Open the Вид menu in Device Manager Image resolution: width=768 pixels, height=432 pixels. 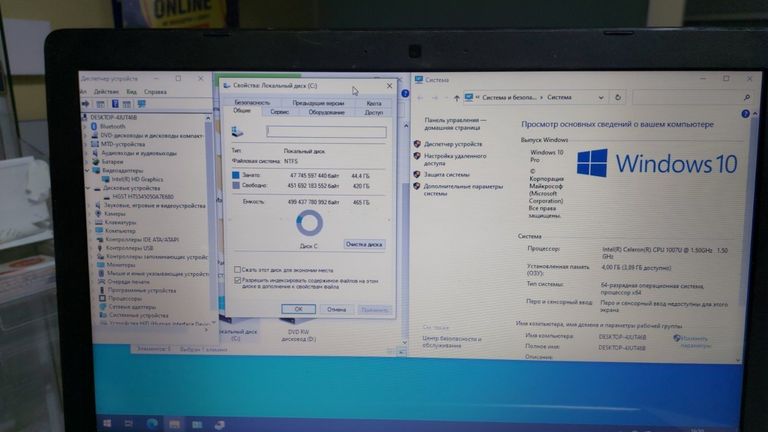coord(132,92)
